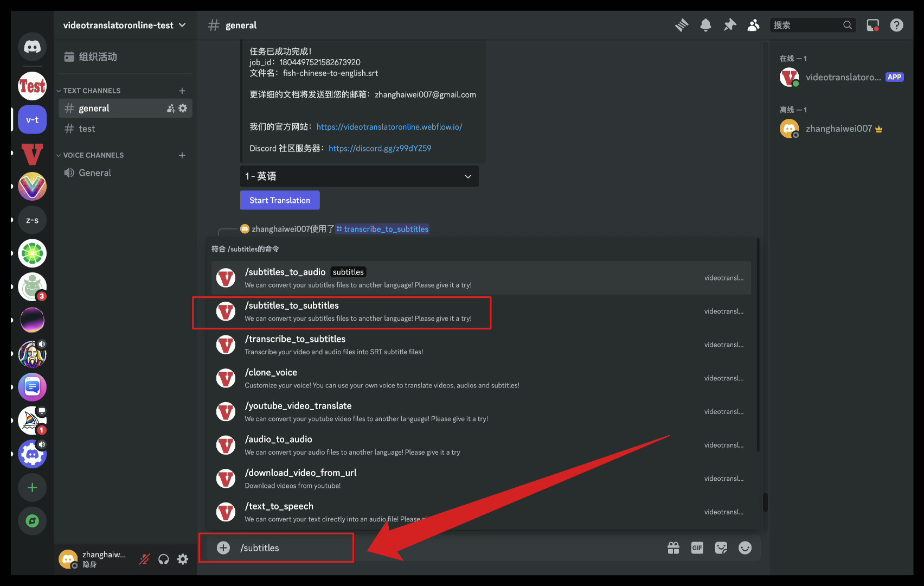Click the Start Translation button
The width and height of the screenshot is (924, 586).
(x=280, y=200)
